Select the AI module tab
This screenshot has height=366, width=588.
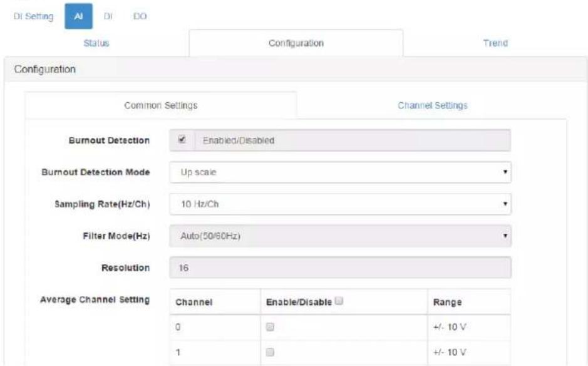[x=78, y=16]
